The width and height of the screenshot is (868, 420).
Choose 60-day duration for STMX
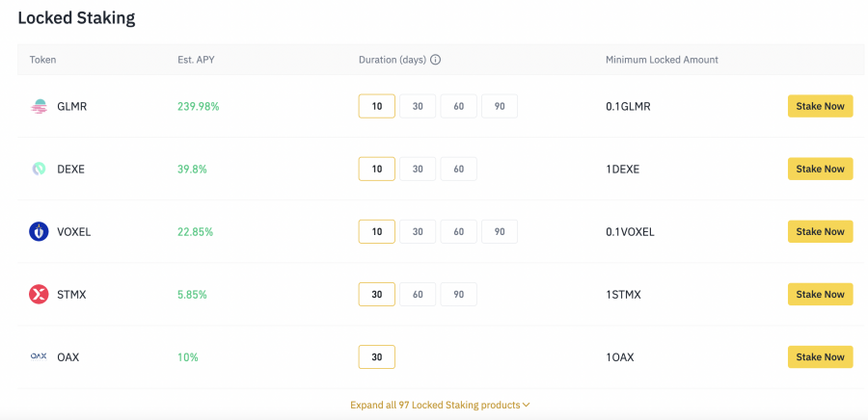point(418,294)
